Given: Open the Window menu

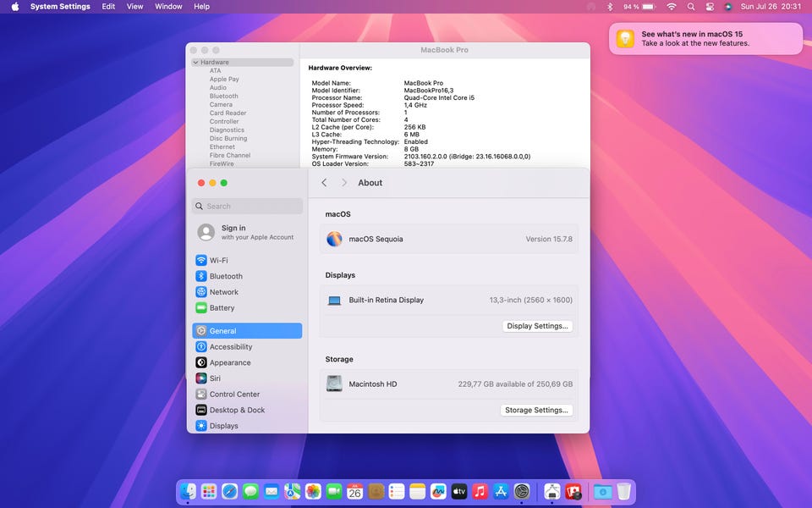Looking at the screenshot, I should (168, 7).
